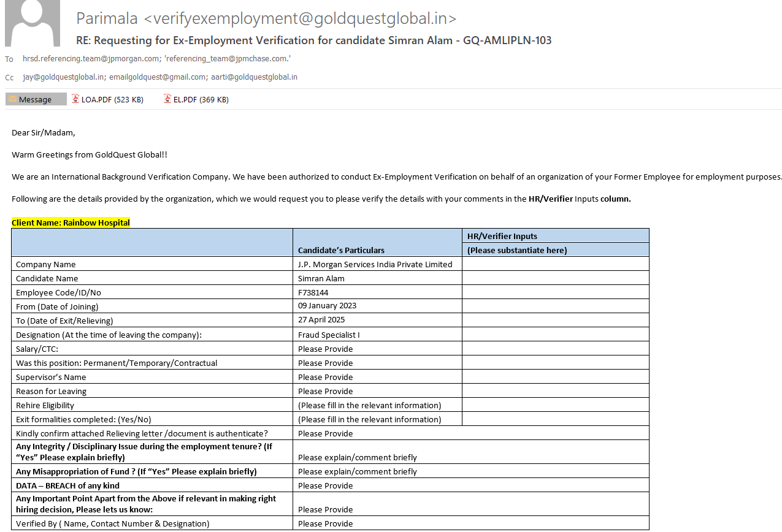Click the empty HR/Verifier cell for Company Name
This screenshot has height=532, width=782.
pyautogui.click(x=555, y=264)
